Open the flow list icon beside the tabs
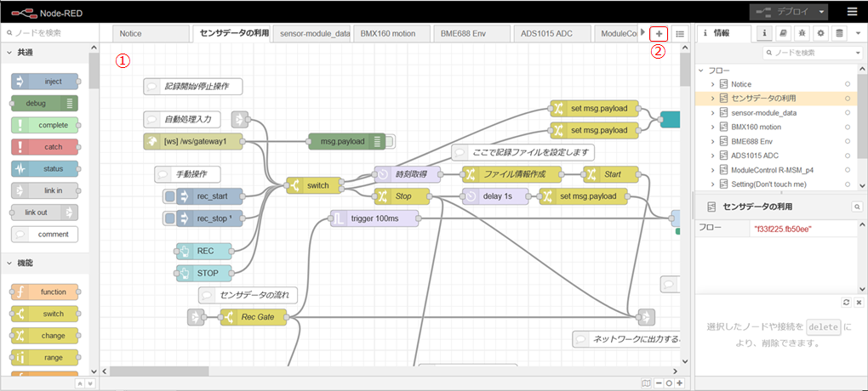 [x=680, y=33]
